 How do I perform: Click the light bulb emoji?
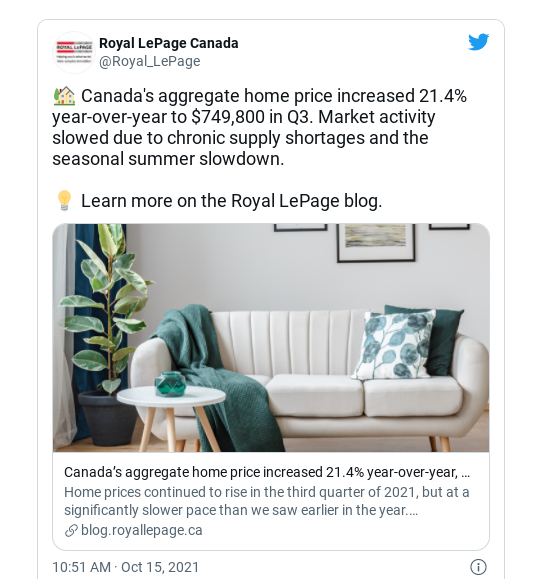click(64, 201)
